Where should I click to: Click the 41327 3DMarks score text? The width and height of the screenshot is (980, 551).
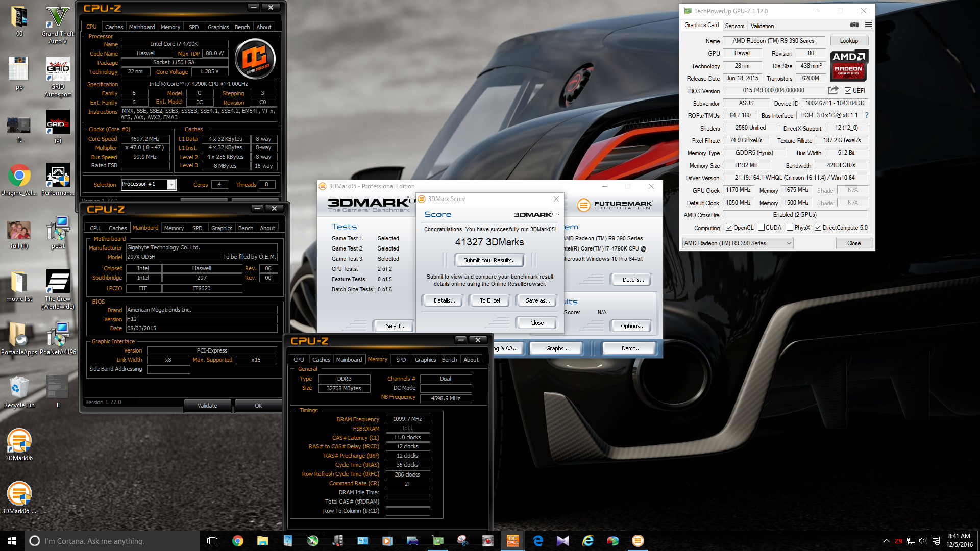pos(489,242)
